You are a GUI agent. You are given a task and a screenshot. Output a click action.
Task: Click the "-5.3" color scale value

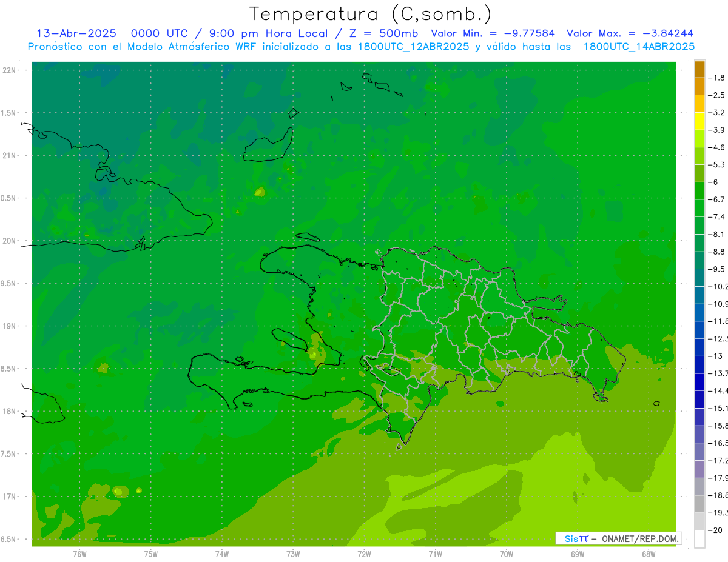click(716, 165)
